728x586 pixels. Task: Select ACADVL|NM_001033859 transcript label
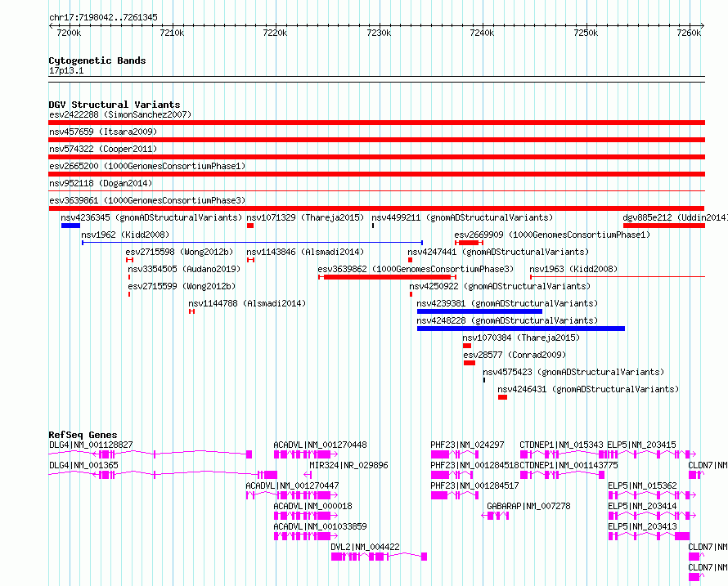pos(320,526)
